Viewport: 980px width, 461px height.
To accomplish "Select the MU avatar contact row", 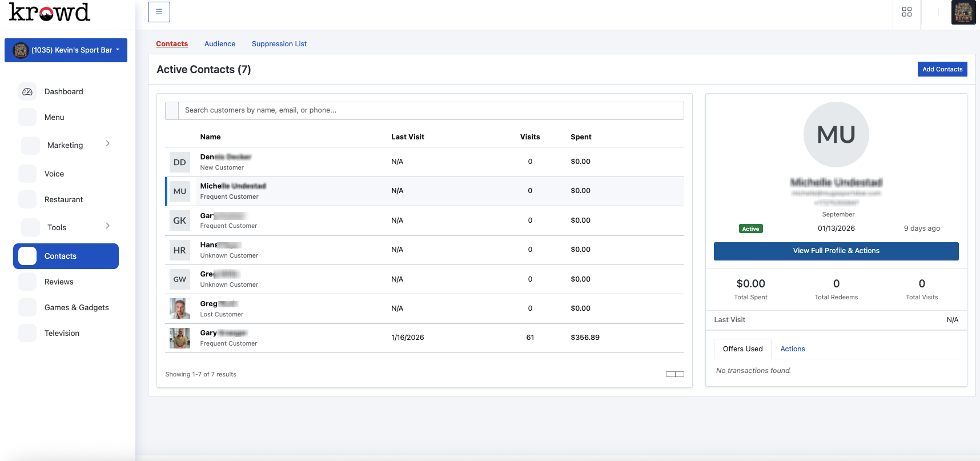I will point(424,191).
